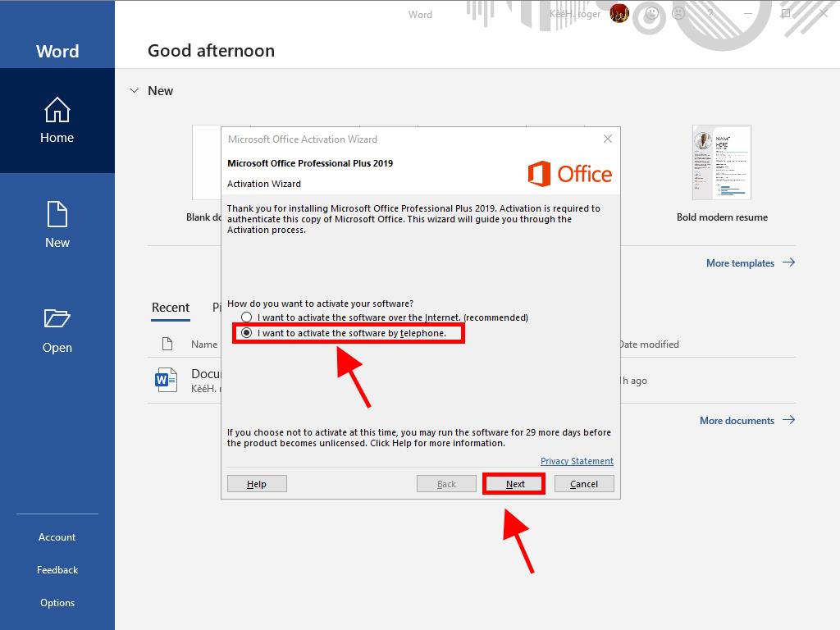The image size is (840, 630).
Task: Click the Word document file icon
Action: point(166,380)
